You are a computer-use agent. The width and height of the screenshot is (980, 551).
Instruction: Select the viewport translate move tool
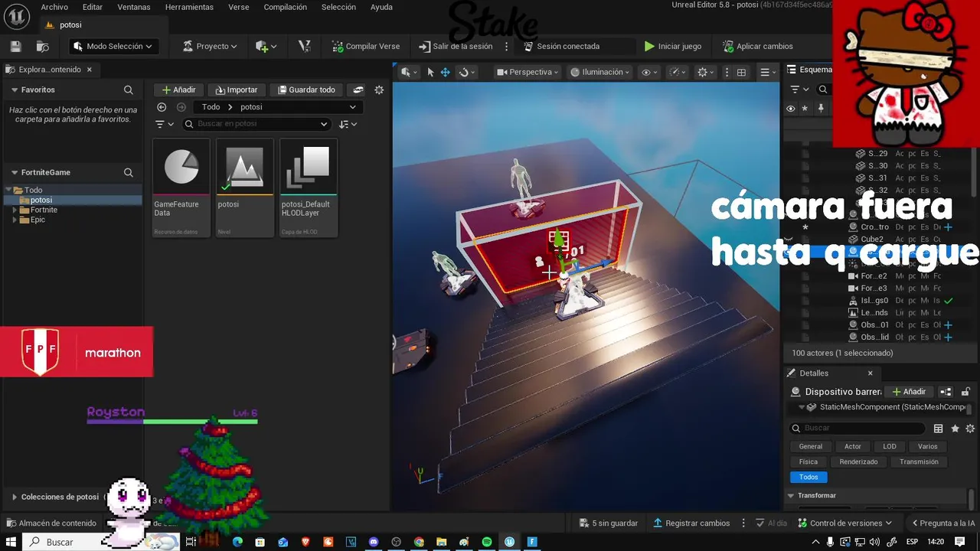pyautogui.click(x=445, y=72)
